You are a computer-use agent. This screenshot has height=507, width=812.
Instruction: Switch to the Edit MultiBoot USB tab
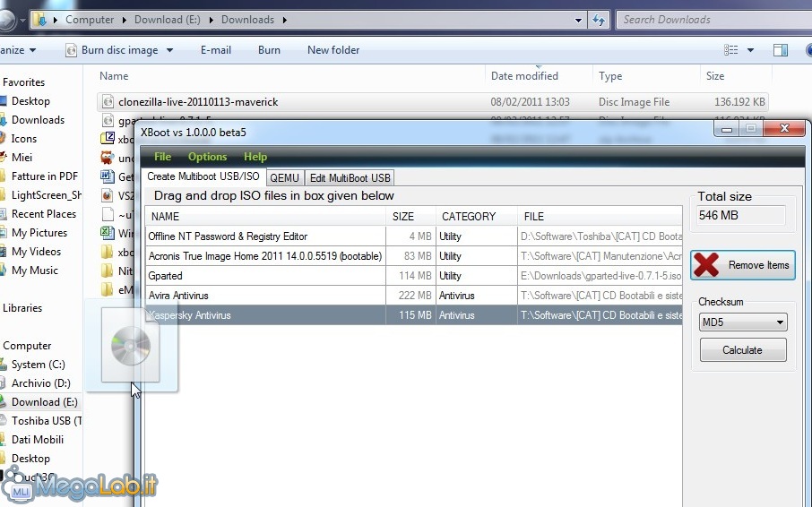click(350, 178)
